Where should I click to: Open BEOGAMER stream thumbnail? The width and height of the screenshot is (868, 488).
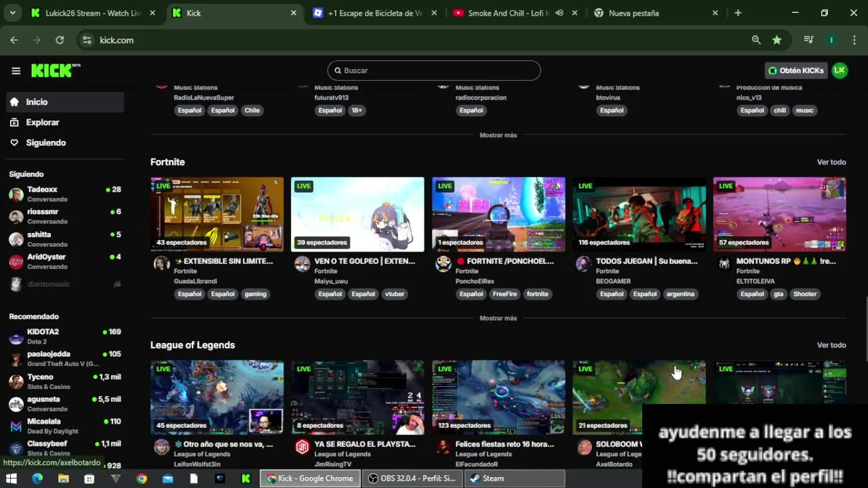pos(639,214)
